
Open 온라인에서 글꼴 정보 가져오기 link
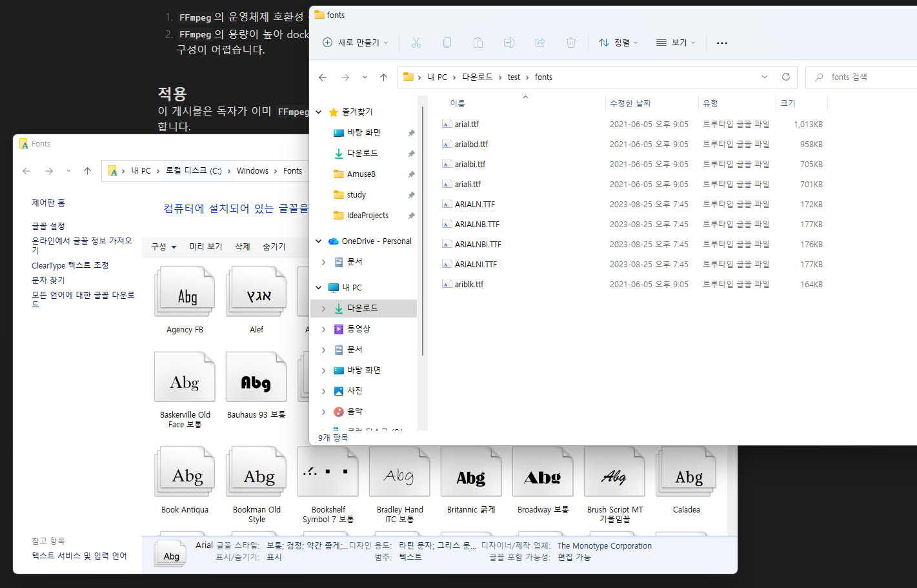(x=83, y=245)
